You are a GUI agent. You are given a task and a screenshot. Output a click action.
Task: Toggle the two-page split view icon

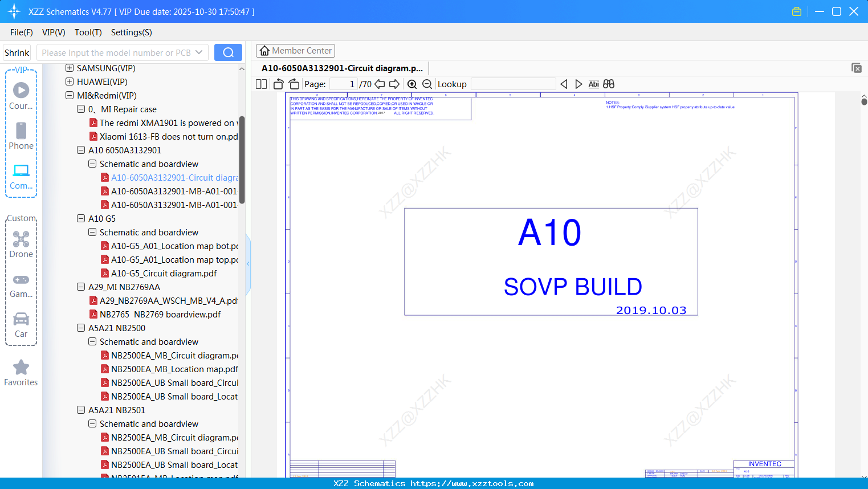click(261, 84)
